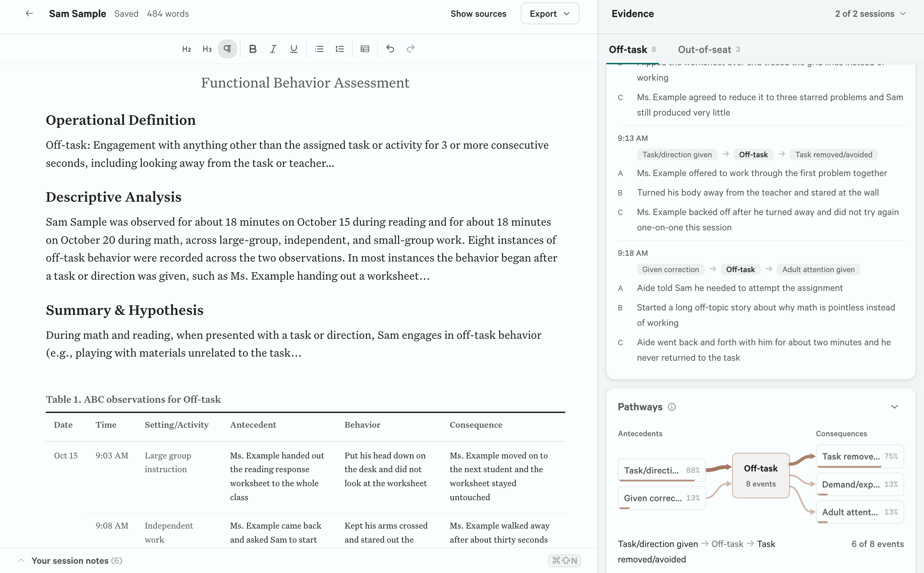
Task: Go back using the left arrow
Action: point(29,14)
